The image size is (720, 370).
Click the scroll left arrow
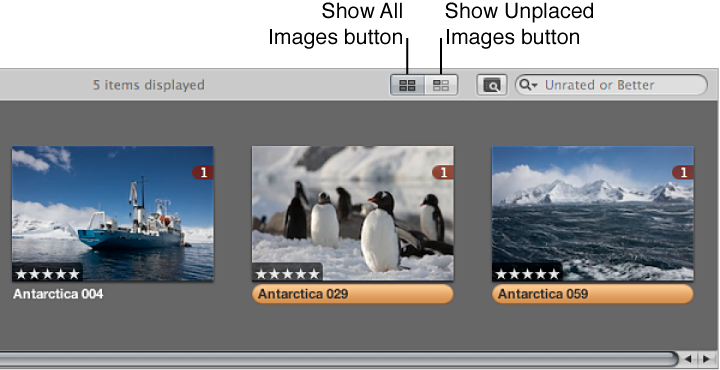click(688, 359)
